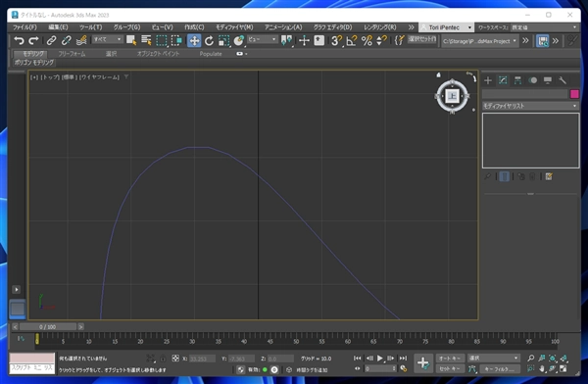Screen dimensions: 588x384
Task: Toggle the 3D Snaps button
Action: click(x=336, y=40)
